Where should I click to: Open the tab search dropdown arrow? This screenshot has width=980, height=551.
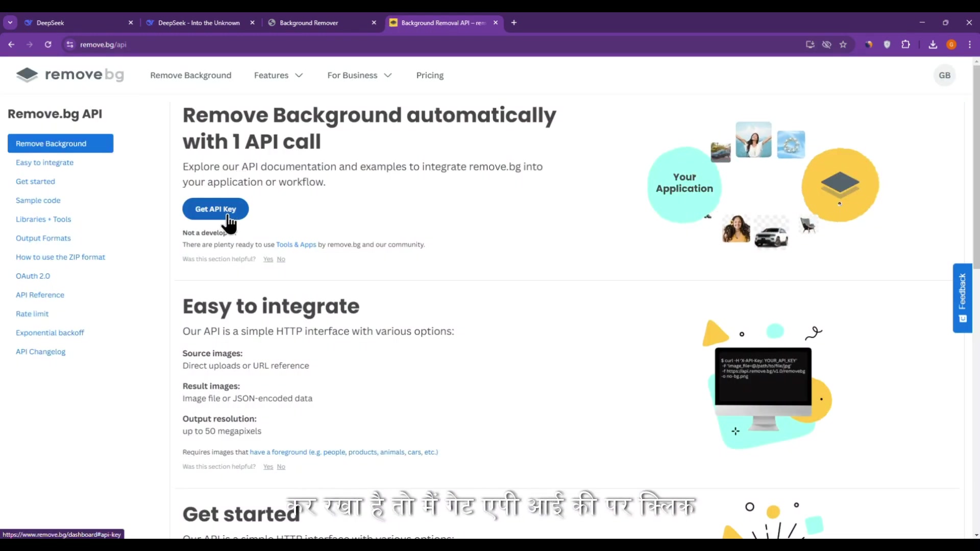pyautogui.click(x=10, y=22)
